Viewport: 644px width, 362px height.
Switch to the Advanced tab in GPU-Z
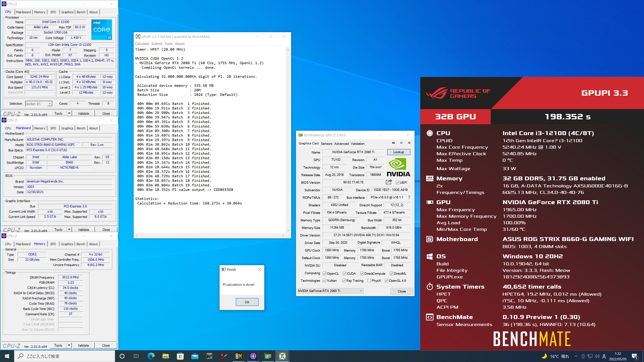tap(341, 144)
